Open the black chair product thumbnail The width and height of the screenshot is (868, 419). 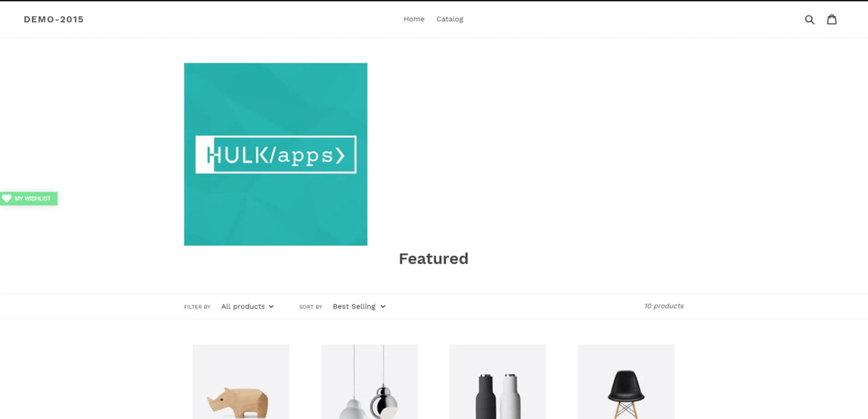tap(626, 382)
